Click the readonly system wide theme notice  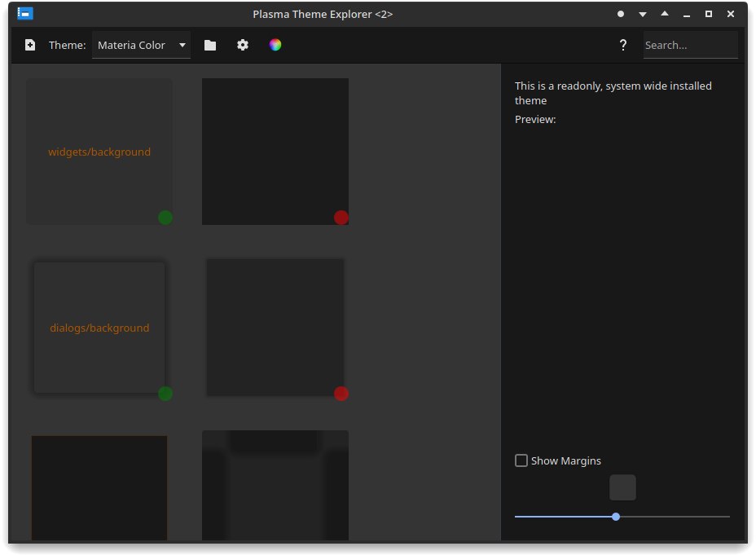[x=613, y=93]
